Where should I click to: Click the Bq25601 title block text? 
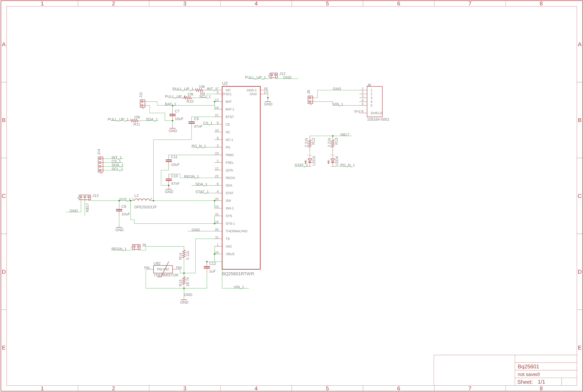528,367
